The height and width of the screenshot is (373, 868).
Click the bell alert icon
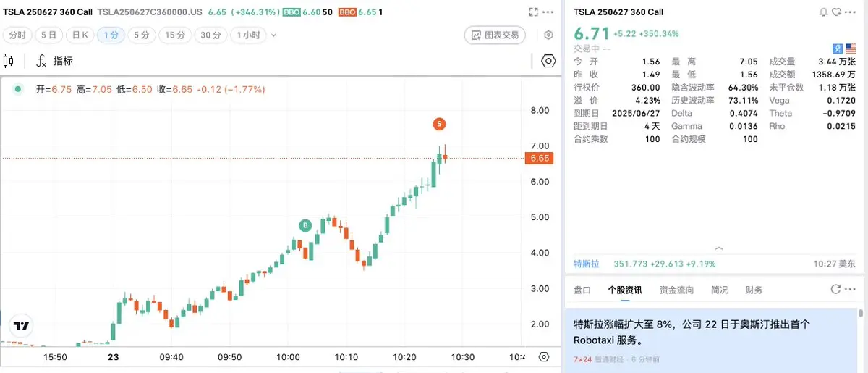pos(823,12)
